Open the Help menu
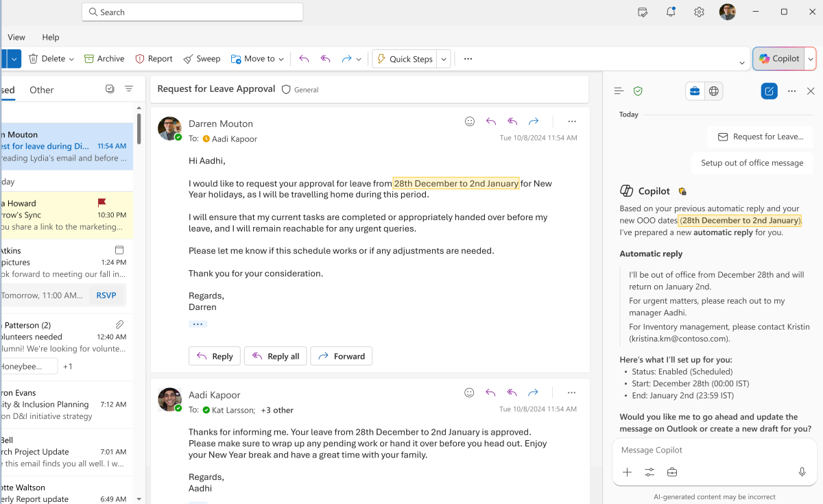The image size is (823, 504). (50, 37)
